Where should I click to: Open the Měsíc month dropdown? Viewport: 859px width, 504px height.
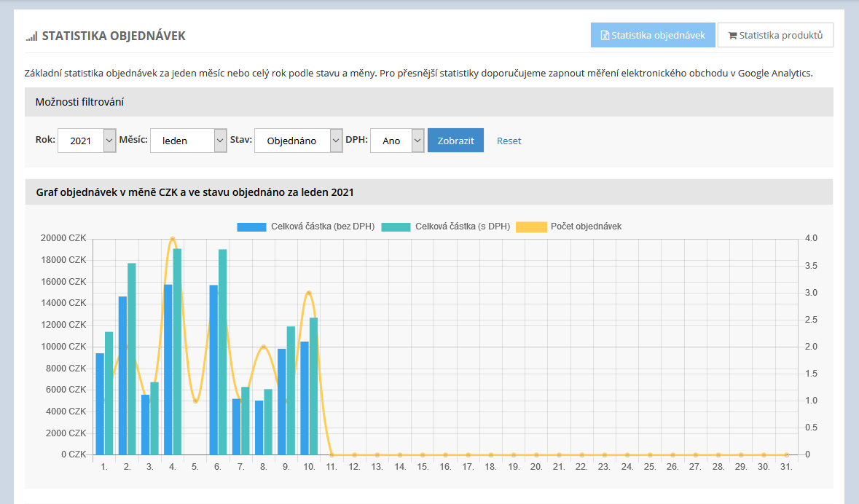tap(189, 141)
